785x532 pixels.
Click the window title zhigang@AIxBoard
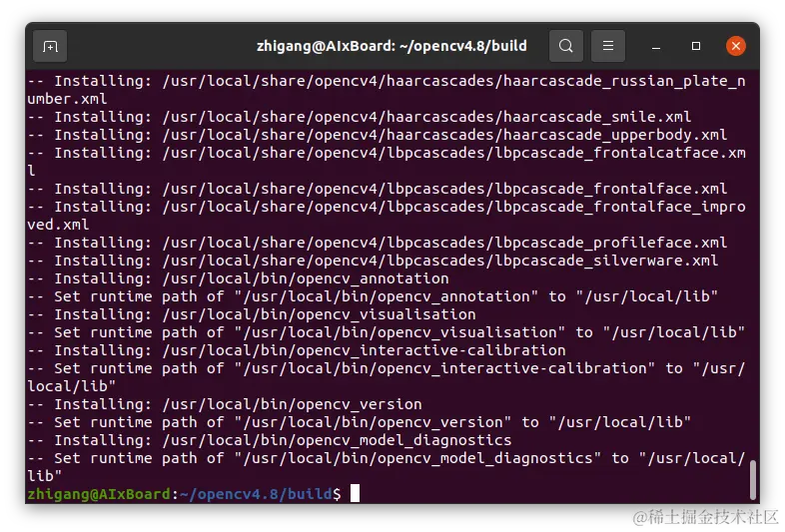tap(392, 46)
